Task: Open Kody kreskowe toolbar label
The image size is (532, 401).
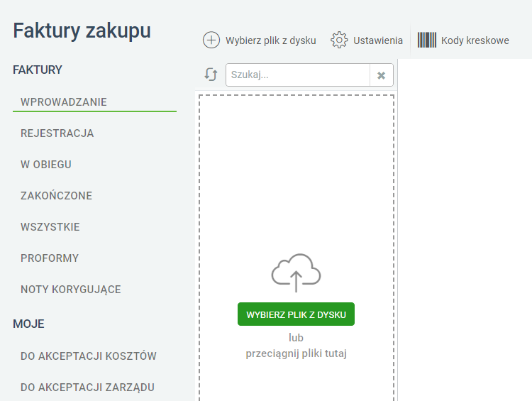Action: (475, 40)
